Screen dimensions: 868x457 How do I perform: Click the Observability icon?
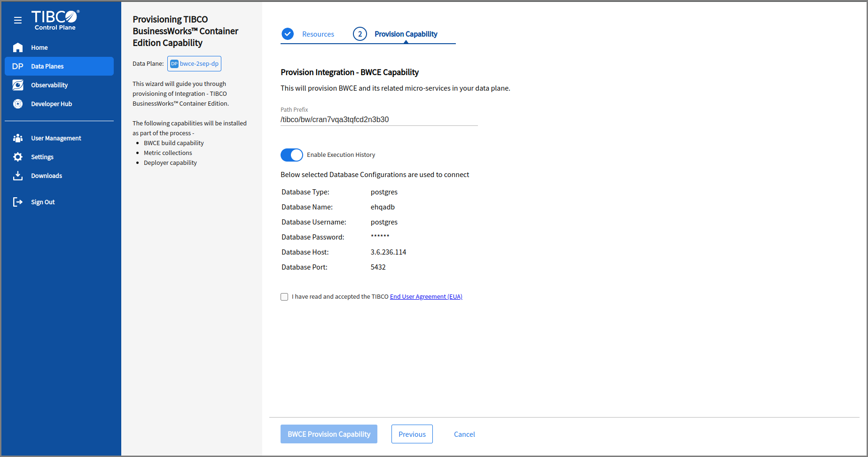click(18, 85)
